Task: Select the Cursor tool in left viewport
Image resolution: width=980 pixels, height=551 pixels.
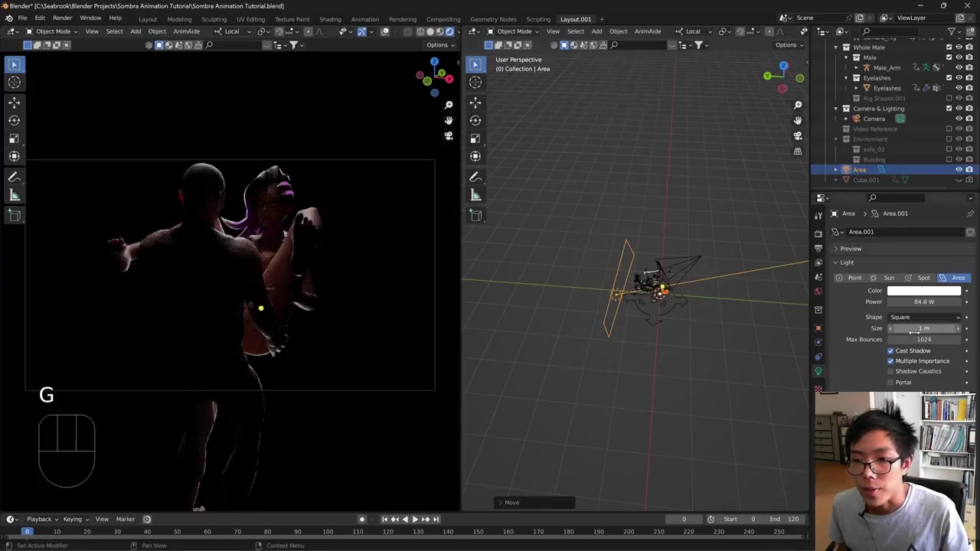Action: 15,82
